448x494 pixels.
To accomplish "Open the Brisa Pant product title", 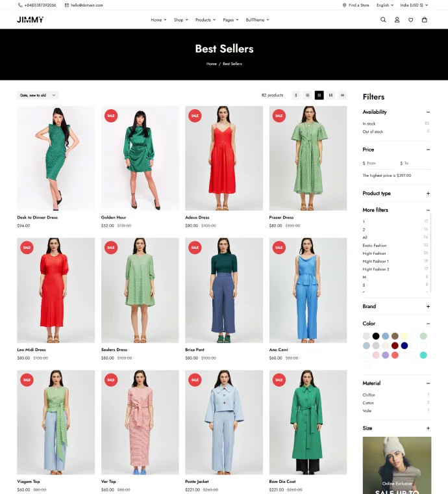I will coord(195,350).
